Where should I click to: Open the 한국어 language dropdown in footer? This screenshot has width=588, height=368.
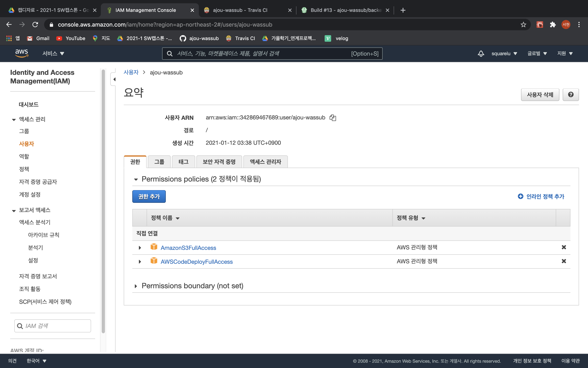pos(37,361)
